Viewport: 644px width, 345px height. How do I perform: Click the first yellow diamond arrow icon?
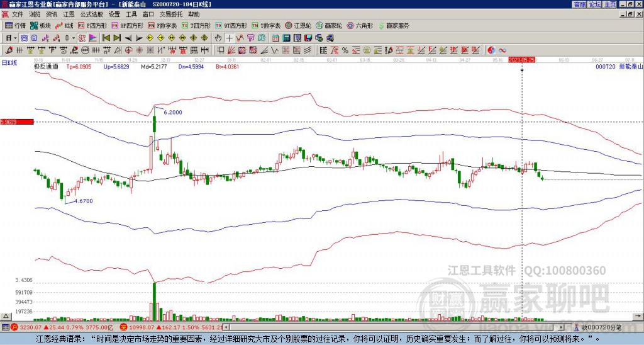(x=150, y=38)
